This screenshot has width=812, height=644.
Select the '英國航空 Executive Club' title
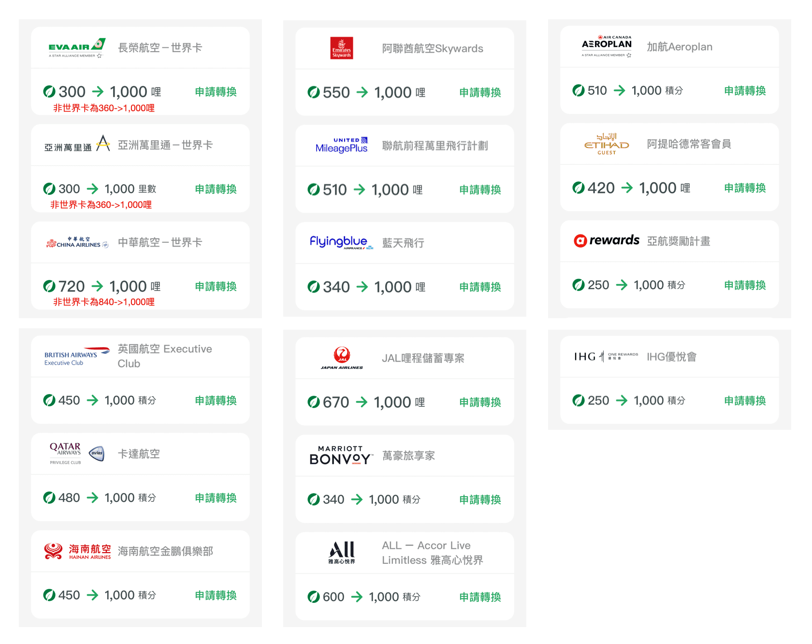(165, 356)
